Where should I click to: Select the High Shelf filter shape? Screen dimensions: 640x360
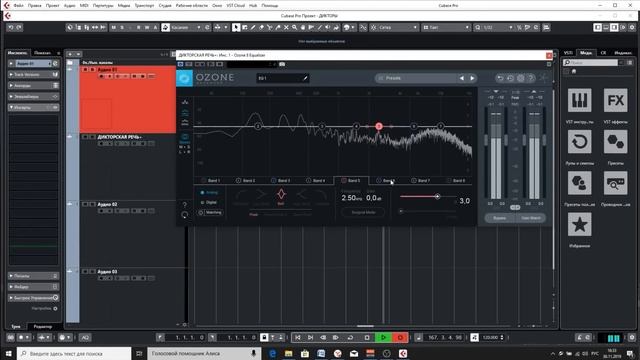pos(301,194)
